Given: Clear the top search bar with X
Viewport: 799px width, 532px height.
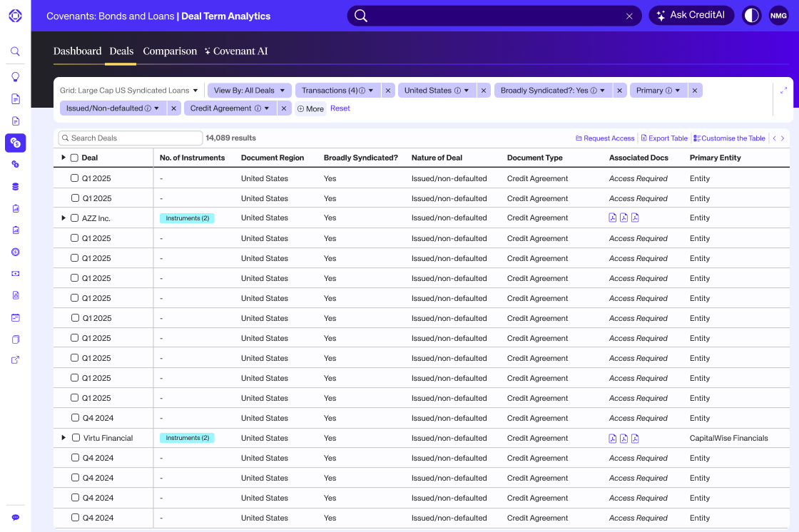Looking at the screenshot, I should tap(629, 16).
